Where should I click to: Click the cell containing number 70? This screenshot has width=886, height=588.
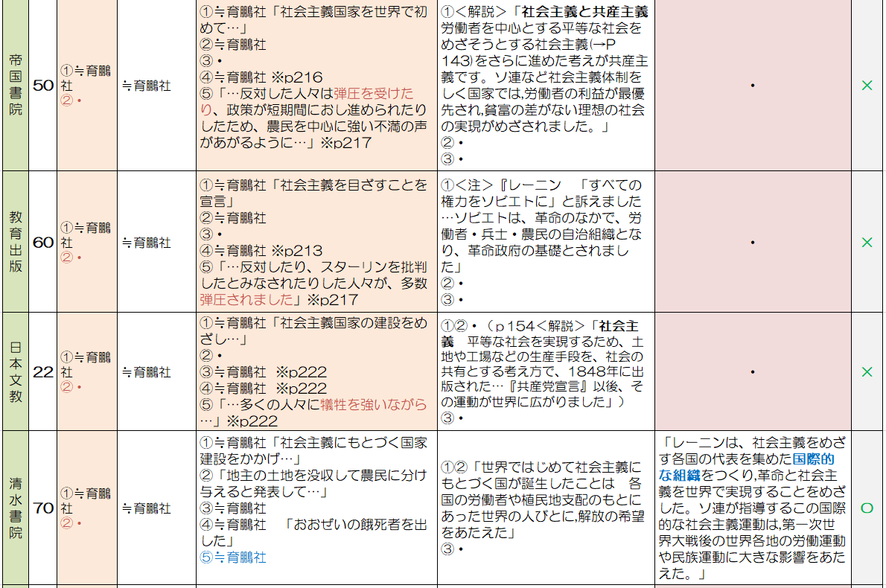tap(43, 508)
